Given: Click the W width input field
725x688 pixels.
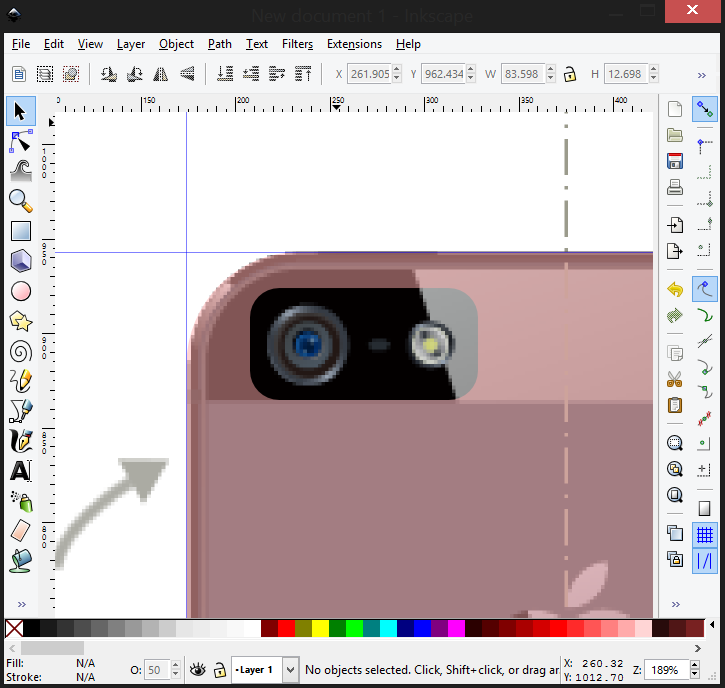Looking at the screenshot, I should [522, 74].
